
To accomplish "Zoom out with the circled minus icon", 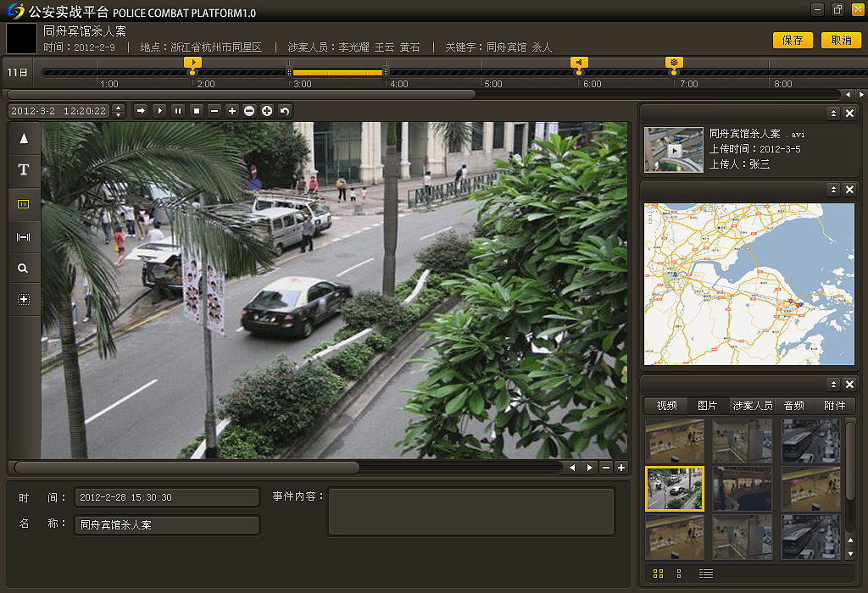I will coord(249,111).
